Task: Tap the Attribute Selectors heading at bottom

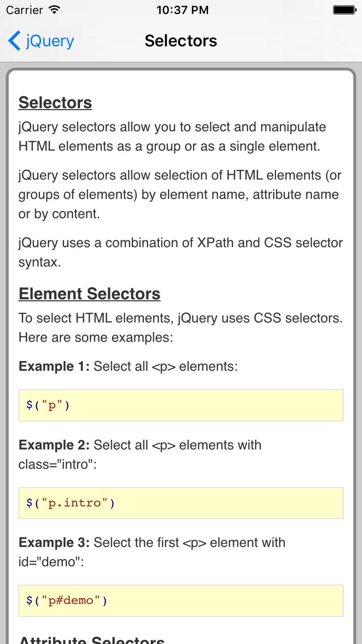Action: coord(91,639)
